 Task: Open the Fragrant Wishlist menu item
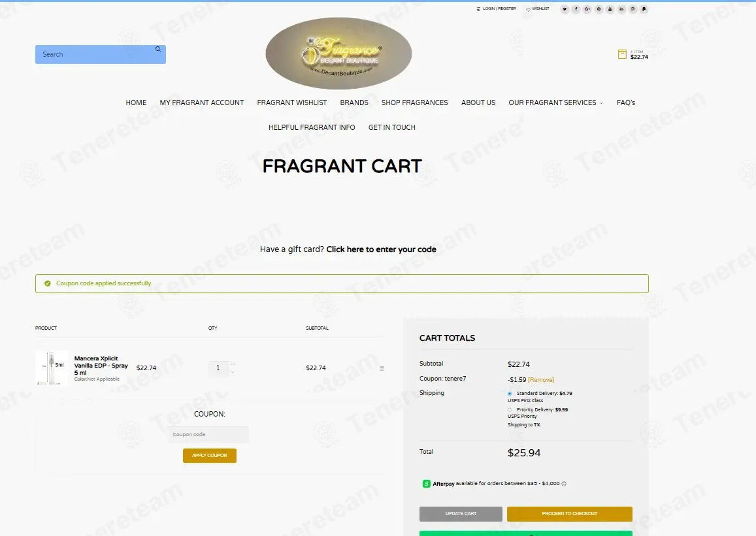pos(291,102)
